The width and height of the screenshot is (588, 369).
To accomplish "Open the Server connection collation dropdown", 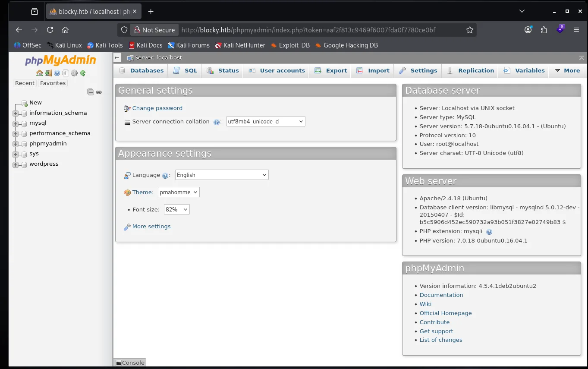I will [x=266, y=122].
